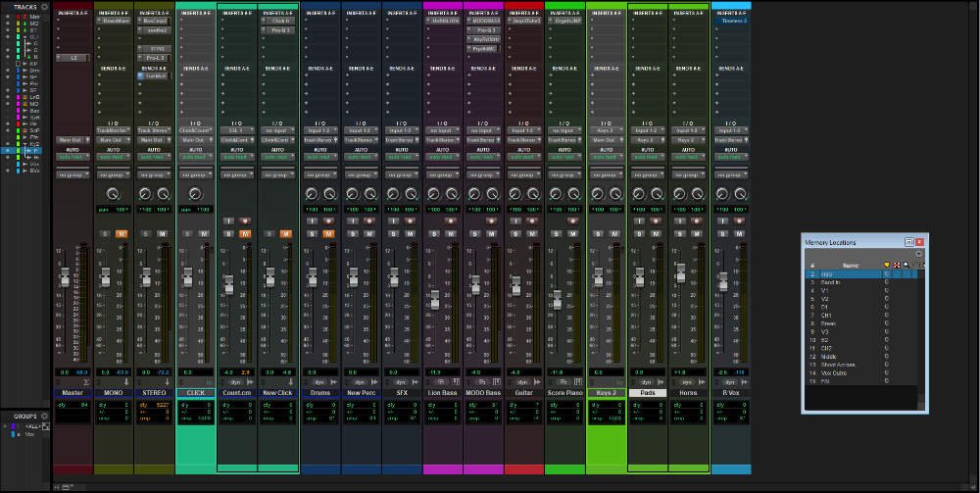Open Master track Main Out output selector
Viewport: 980px width, 493px height.
73,140
